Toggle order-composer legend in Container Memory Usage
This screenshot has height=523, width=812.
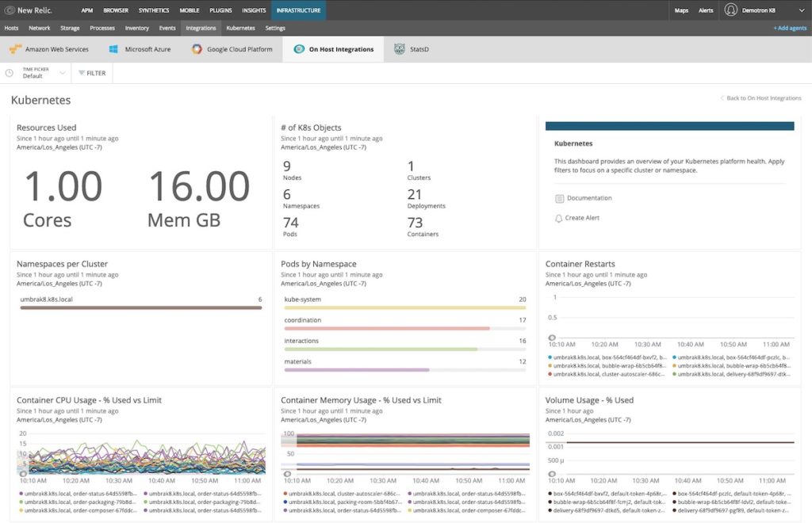[467, 510]
